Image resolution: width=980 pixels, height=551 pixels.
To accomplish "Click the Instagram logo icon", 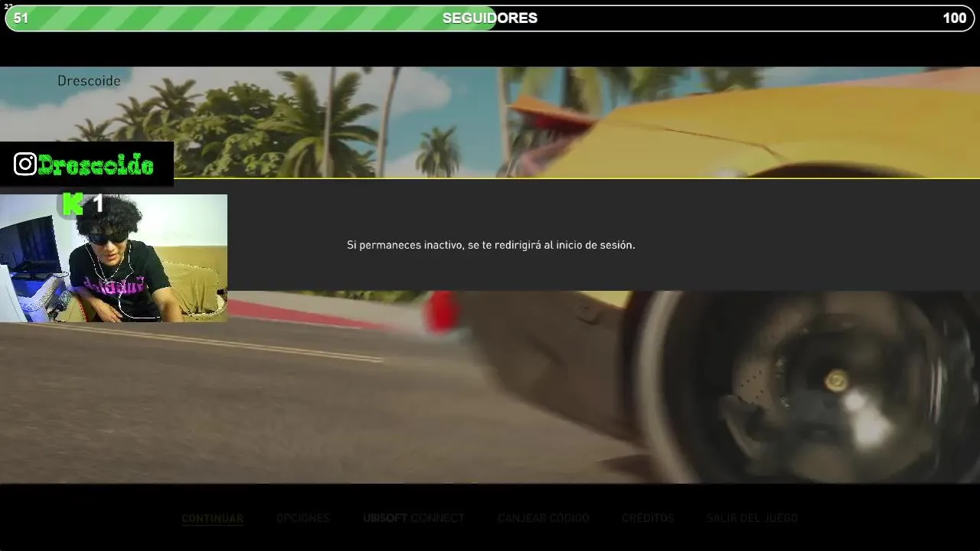I will coord(25,164).
